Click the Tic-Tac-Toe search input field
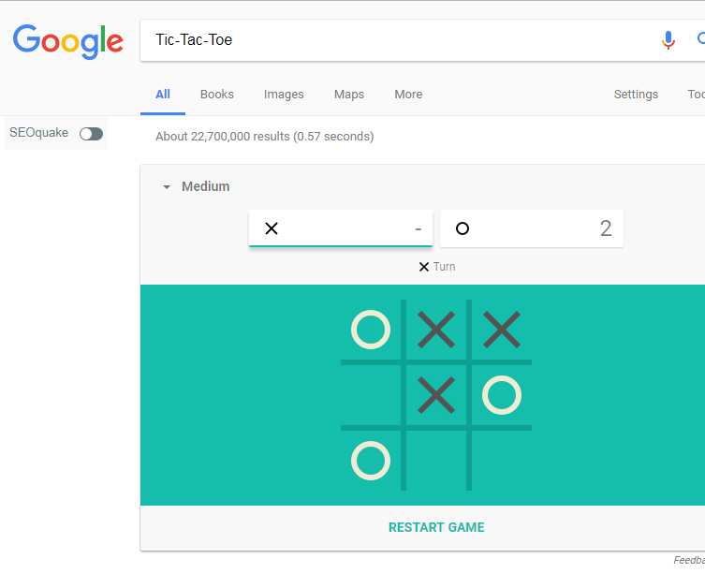Viewport: 705px width, 588px height. click(x=393, y=40)
